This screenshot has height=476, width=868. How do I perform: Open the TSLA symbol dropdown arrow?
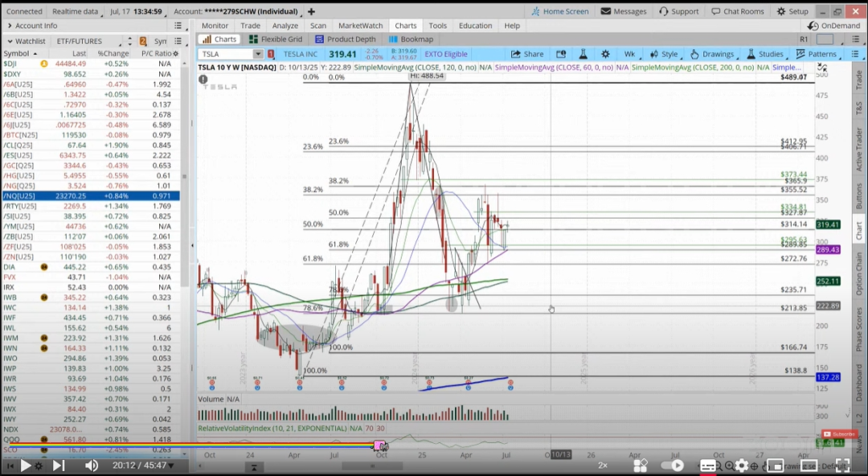[x=258, y=54]
